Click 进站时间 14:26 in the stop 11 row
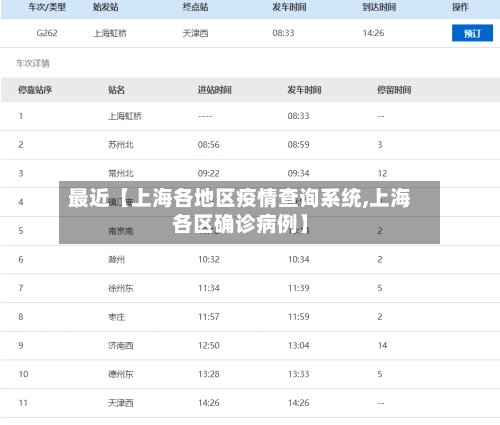The image size is (500, 425). (209, 403)
